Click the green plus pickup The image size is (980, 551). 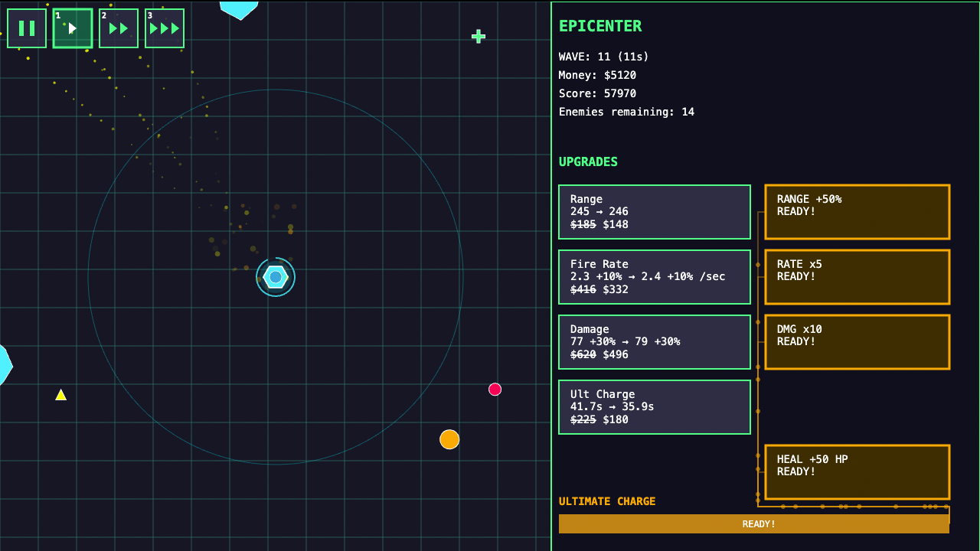pyautogui.click(x=479, y=36)
